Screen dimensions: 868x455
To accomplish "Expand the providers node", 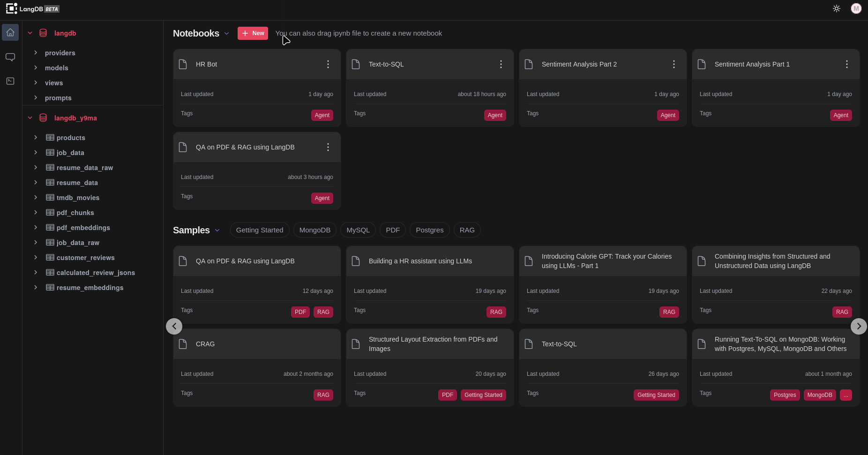I will (x=36, y=52).
